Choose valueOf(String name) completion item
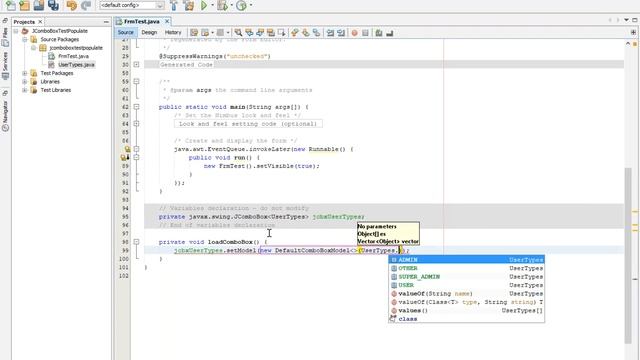Viewport: 640px width, 360px height. click(x=467, y=294)
